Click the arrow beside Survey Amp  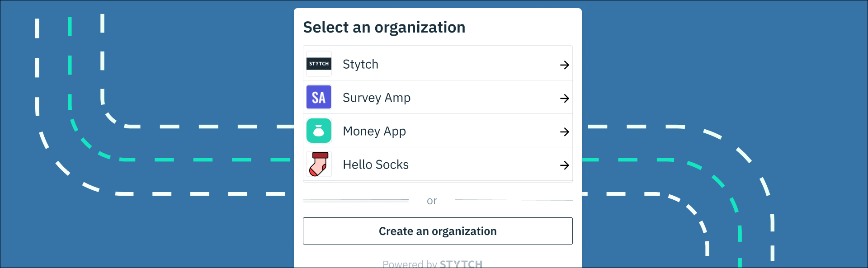point(564,99)
